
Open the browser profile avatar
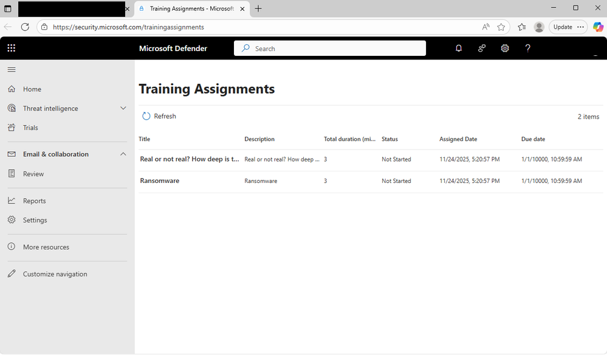[x=539, y=27]
